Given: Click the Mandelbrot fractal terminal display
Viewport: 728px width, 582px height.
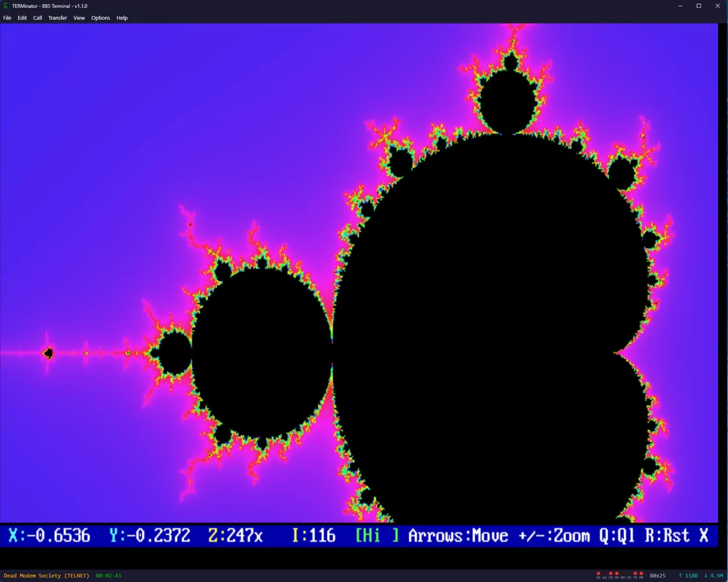Looking at the screenshot, I should tap(359, 273).
